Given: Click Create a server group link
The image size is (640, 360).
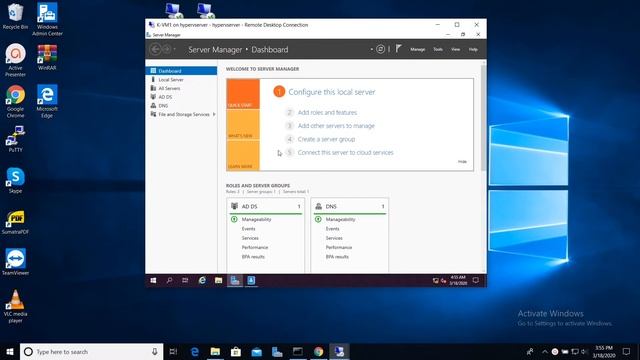Looking at the screenshot, I should 326,139.
